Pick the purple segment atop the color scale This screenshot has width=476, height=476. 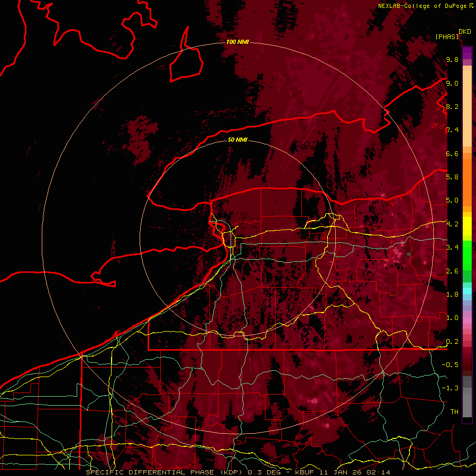(x=467, y=53)
